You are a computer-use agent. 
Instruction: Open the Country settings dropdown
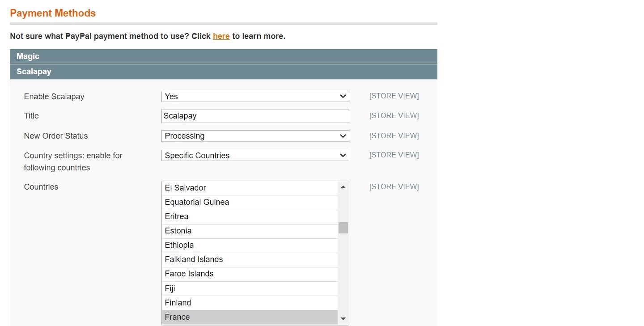[255, 156]
